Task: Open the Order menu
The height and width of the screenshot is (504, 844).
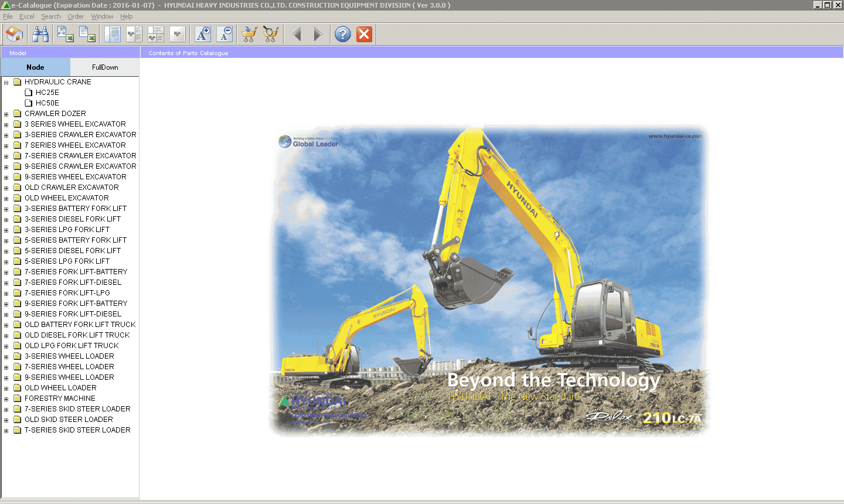Action: pos(75,16)
